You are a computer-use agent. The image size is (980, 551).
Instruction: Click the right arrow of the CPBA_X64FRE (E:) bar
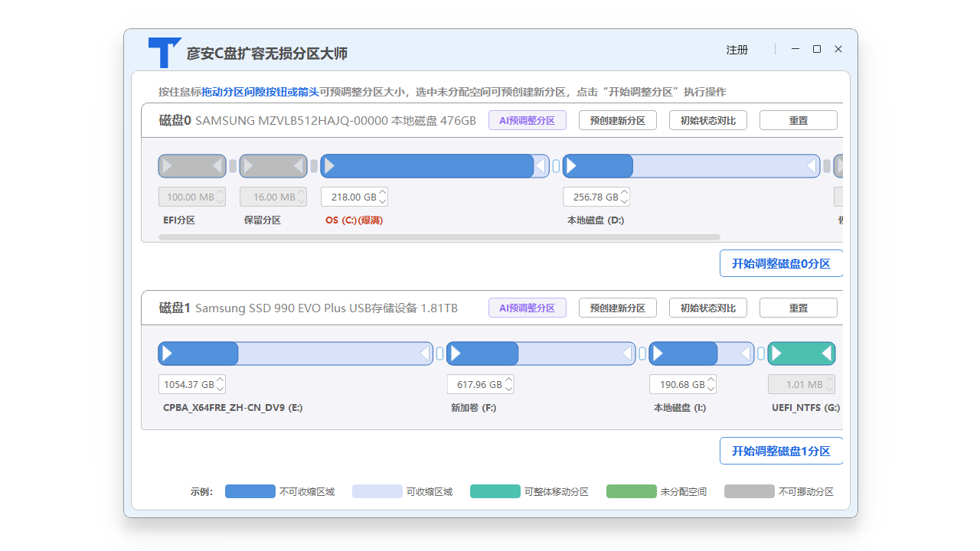click(425, 353)
